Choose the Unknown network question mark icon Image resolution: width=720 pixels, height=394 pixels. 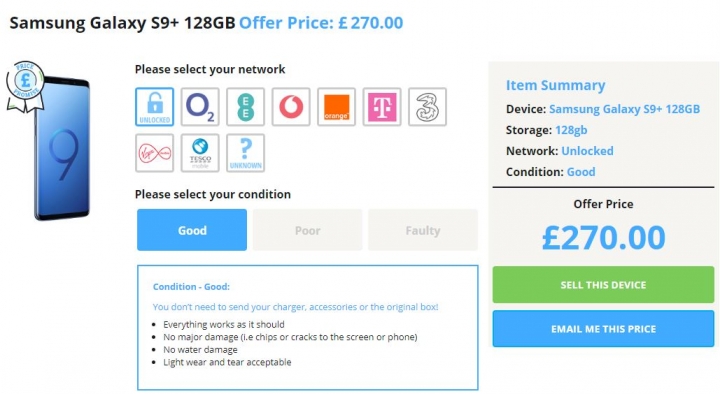point(246,153)
